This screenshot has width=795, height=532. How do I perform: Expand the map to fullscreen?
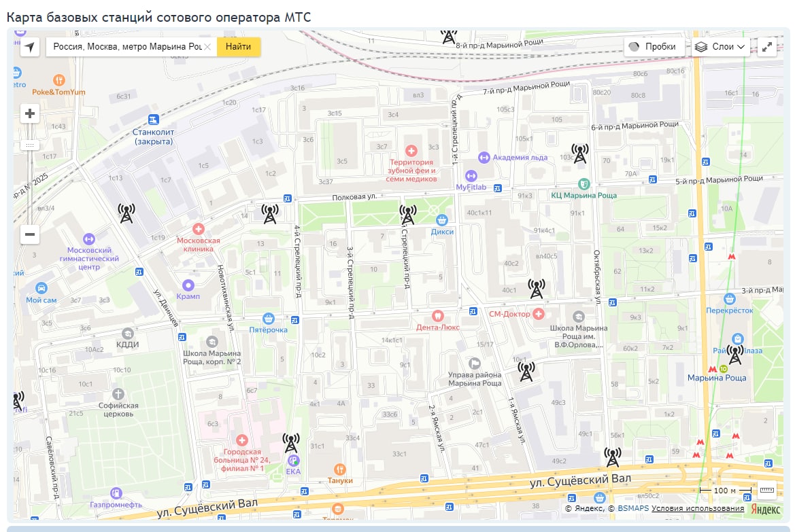[x=767, y=47]
